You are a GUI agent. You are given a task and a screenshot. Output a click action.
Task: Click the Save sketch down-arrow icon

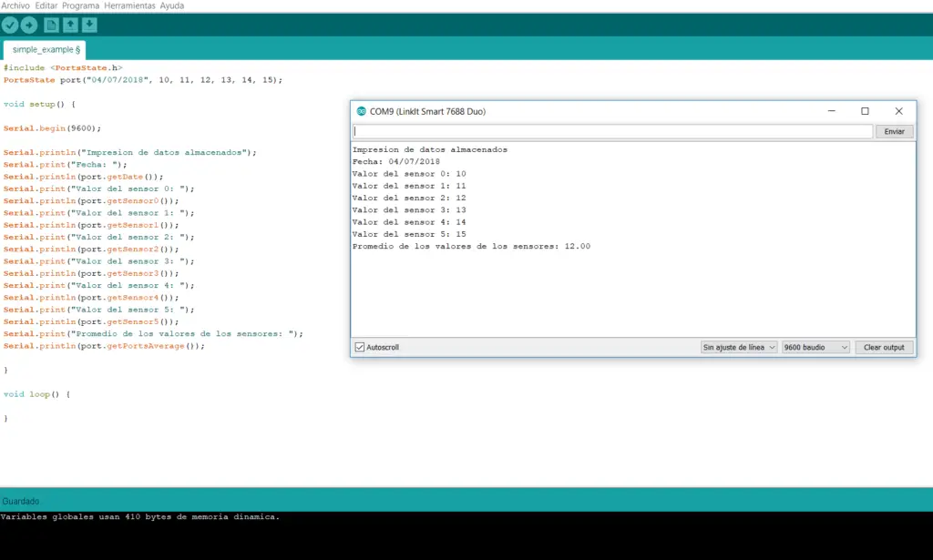click(88, 25)
